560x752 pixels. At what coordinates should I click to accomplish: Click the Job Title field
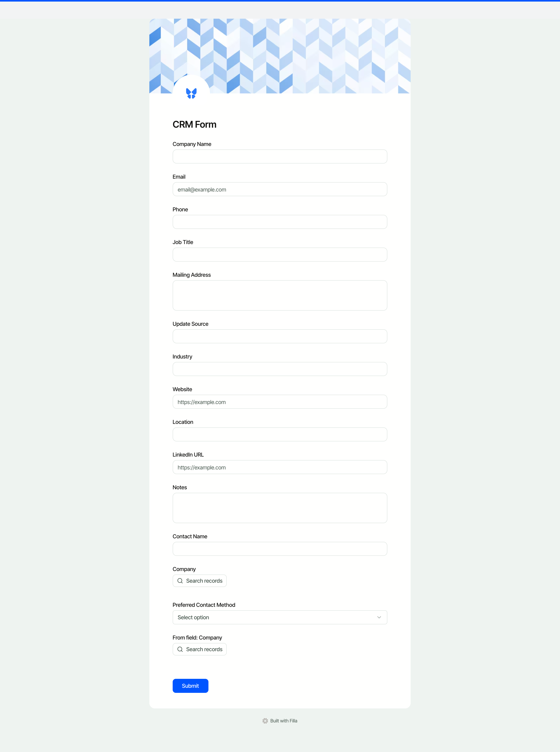(x=280, y=255)
